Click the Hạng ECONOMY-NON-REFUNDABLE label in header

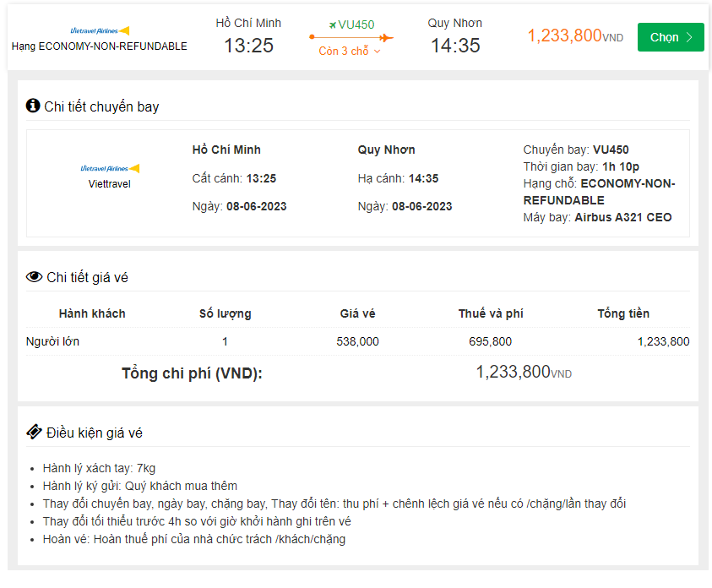[x=100, y=46]
